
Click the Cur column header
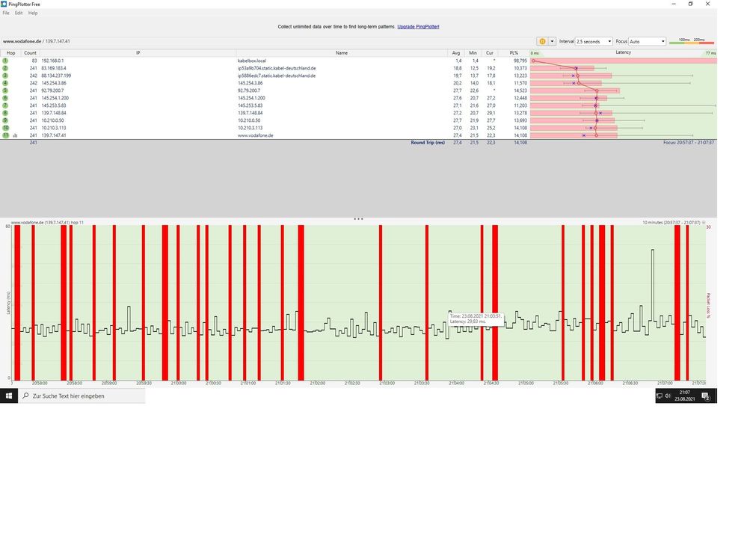[x=489, y=53]
